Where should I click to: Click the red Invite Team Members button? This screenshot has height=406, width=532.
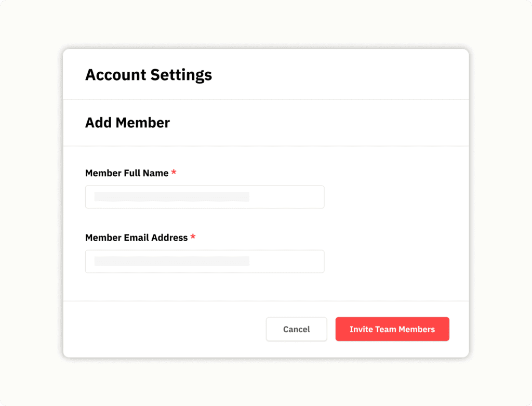click(x=392, y=329)
